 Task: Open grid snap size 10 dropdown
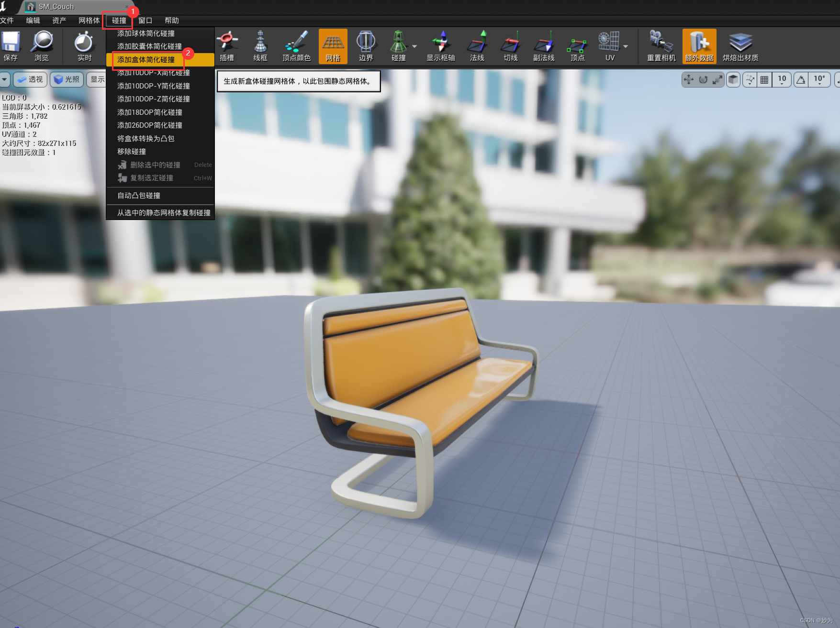[782, 79]
